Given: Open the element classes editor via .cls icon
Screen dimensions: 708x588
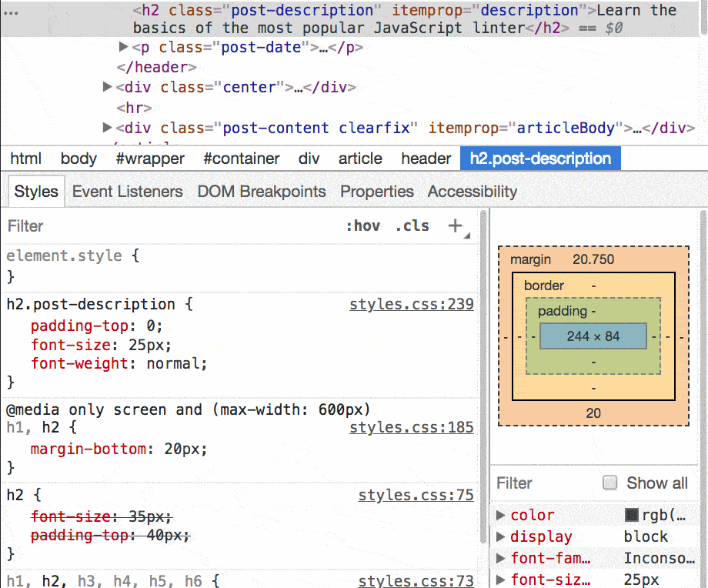Looking at the screenshot, I should point(412,226).
